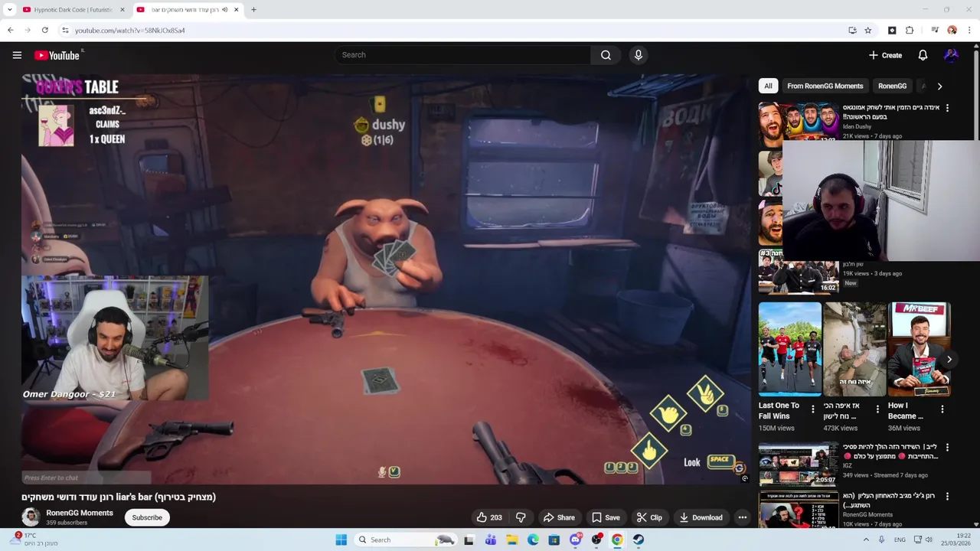View site information icon beside URL

coord(65,31)
